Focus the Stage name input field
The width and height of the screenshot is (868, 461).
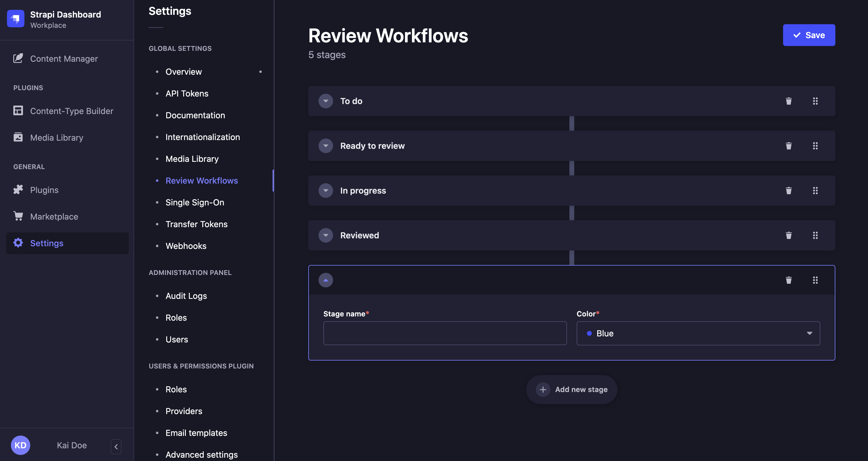coord(445,333)
